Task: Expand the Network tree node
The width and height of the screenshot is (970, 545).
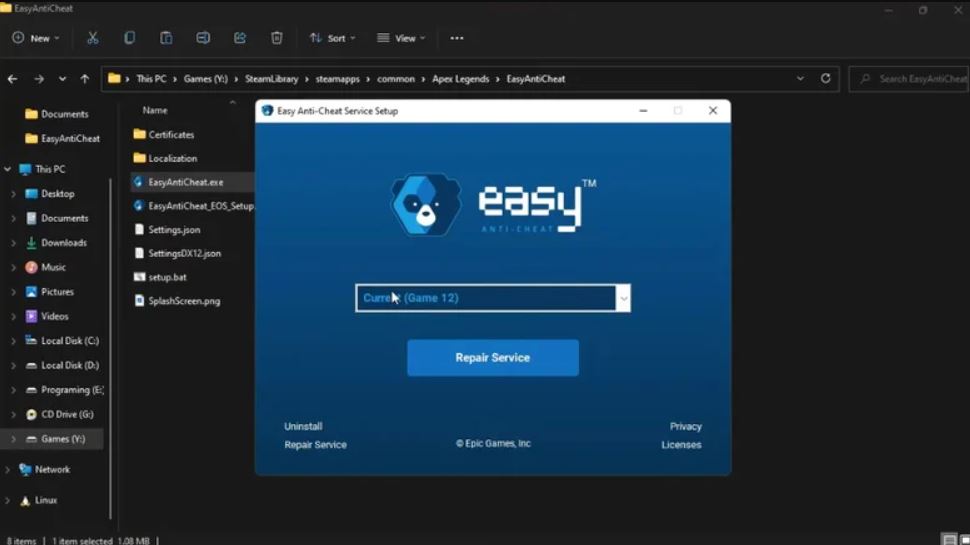Action: (7, 470)
